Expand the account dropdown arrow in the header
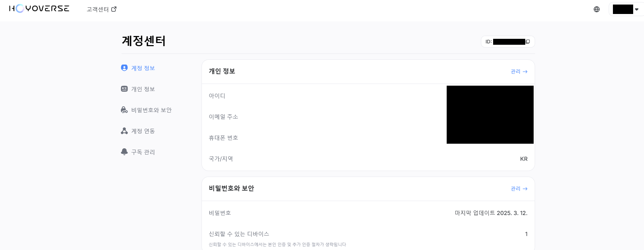This screenshot has width=644, height=250. point(637,9)
